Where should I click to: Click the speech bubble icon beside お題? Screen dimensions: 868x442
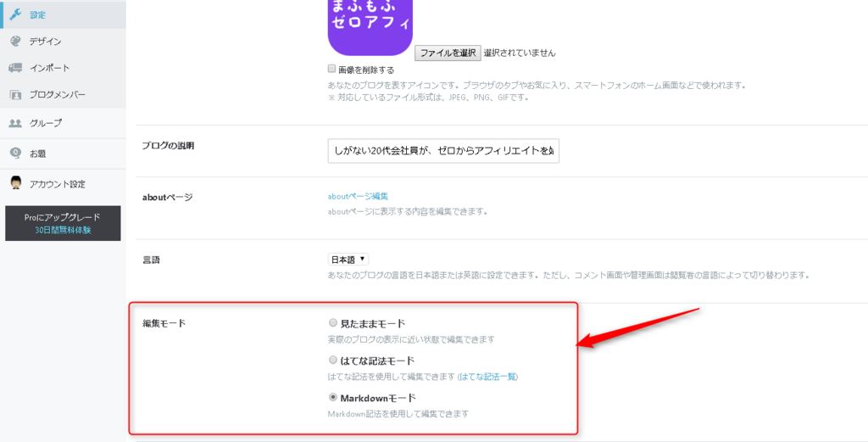click(15, 153)
